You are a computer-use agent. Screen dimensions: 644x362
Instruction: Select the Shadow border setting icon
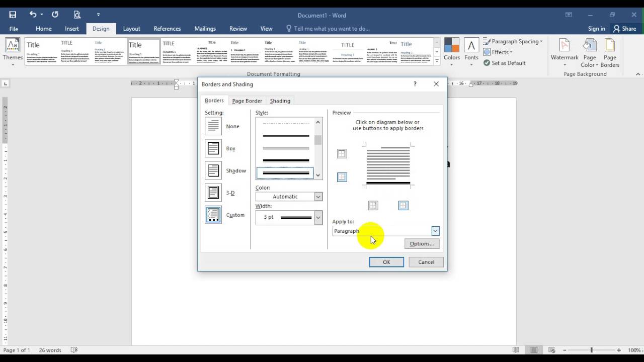[x=213, y=170]
